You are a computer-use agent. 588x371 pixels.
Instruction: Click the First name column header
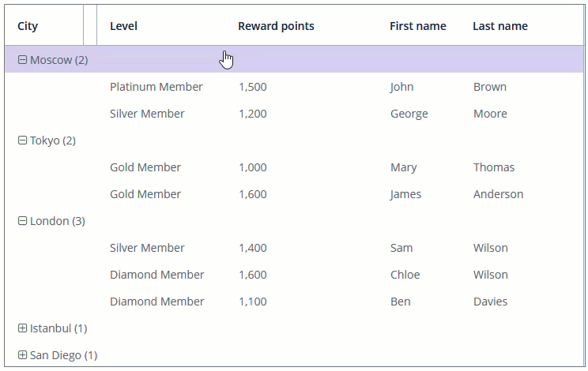click(x=417, y=26)
